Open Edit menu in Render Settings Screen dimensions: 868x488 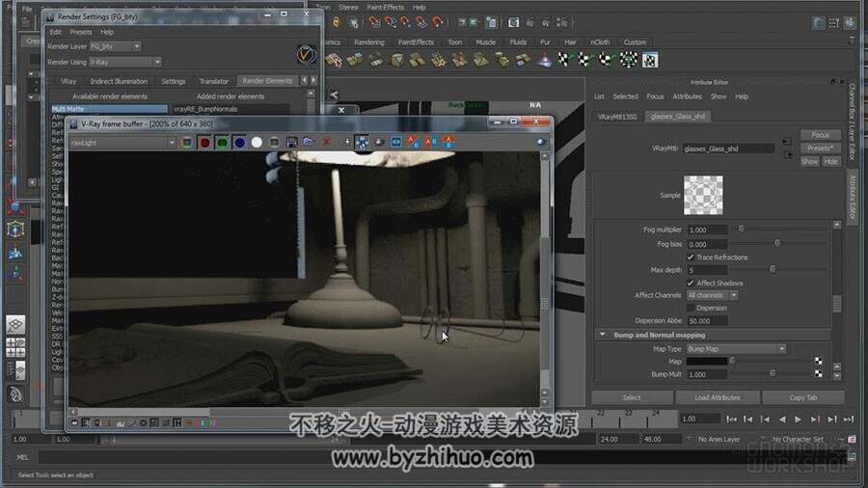(55, 32)
